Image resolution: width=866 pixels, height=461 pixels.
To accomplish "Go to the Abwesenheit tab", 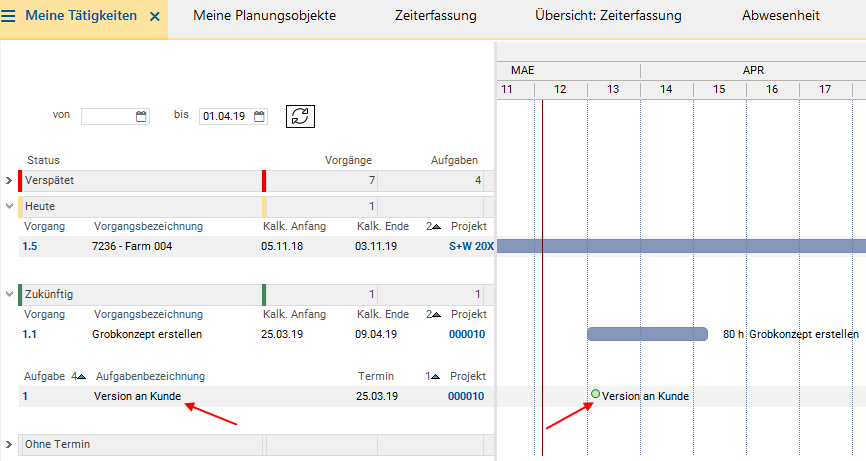I will click(x=780, y=16).
